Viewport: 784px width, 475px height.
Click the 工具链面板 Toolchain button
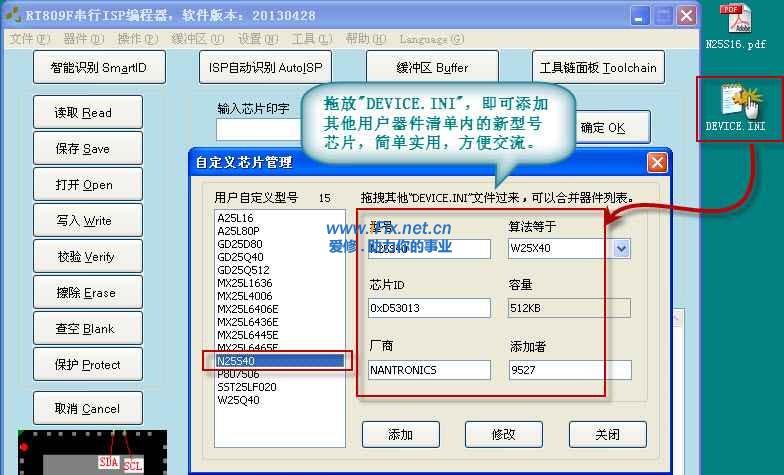[598, 68]
